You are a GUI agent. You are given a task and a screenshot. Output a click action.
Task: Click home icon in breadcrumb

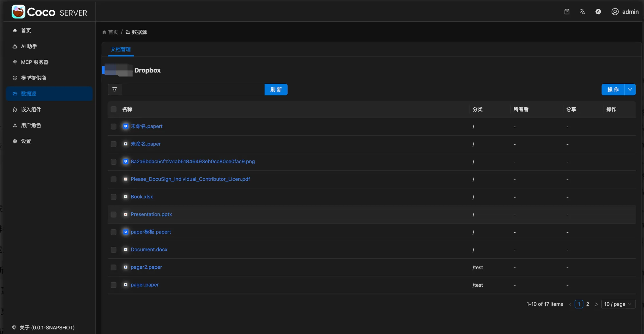pyautogui.click(x=104, y=32)
